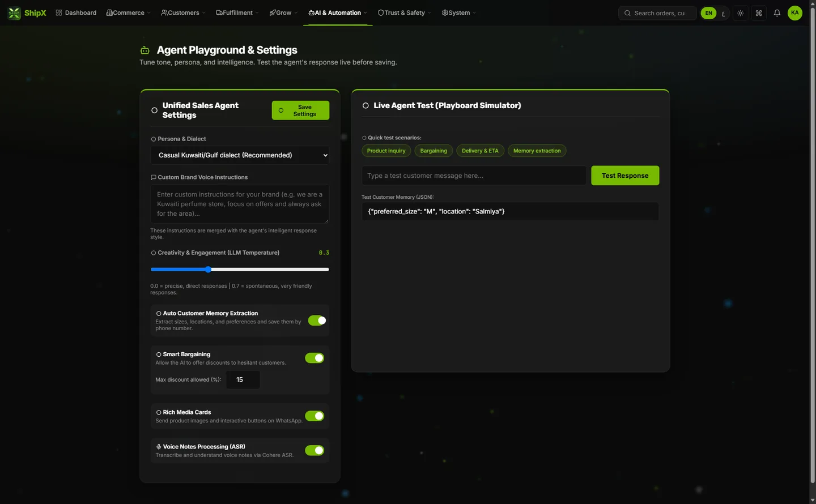This screenshot has height=504, width=816.
Task: Open the command palette icon
Action: pos(759,13)
